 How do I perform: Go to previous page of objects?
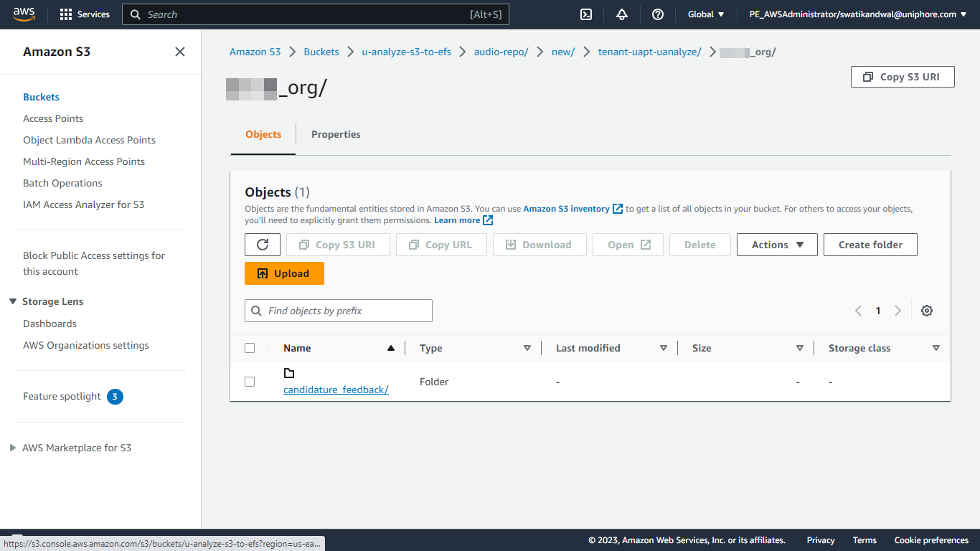pos(858,311)
